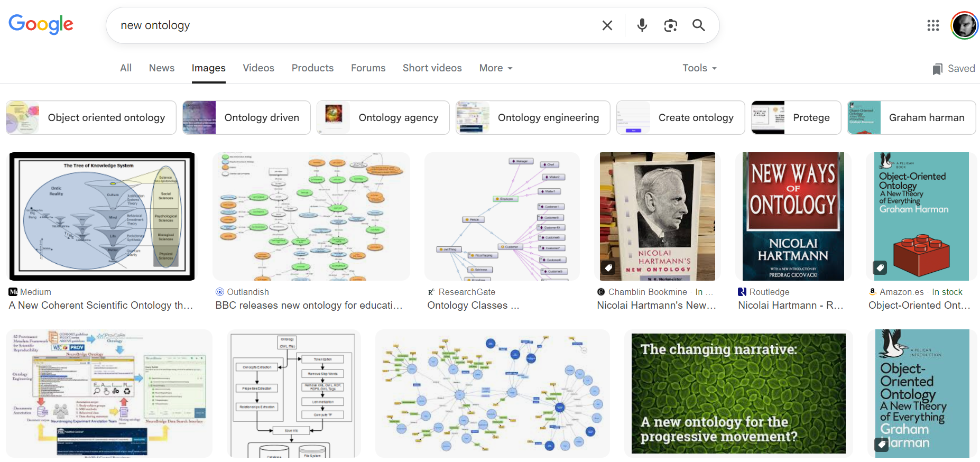Open the Google account profile picture

[x=965, y=25]
